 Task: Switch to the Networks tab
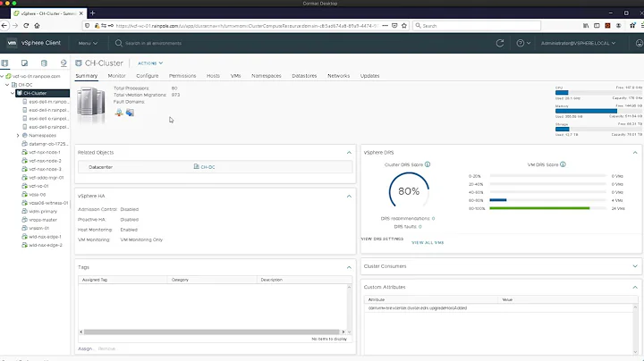tap(338, 76)
